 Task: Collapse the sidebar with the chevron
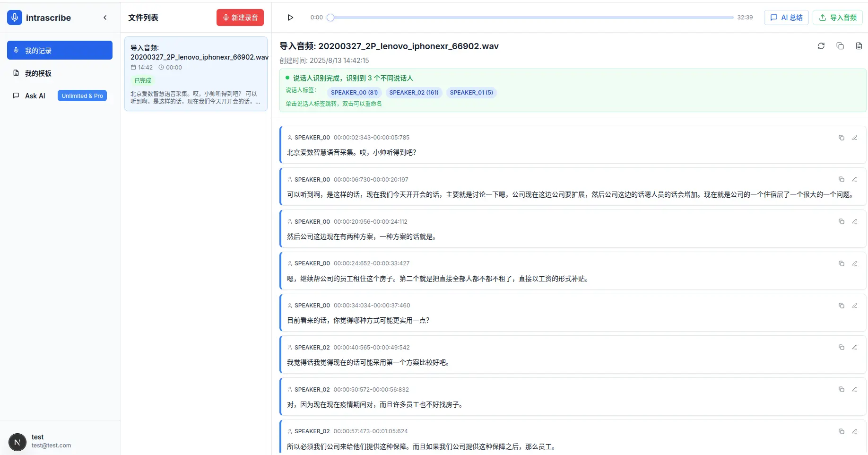pos(105,17)
